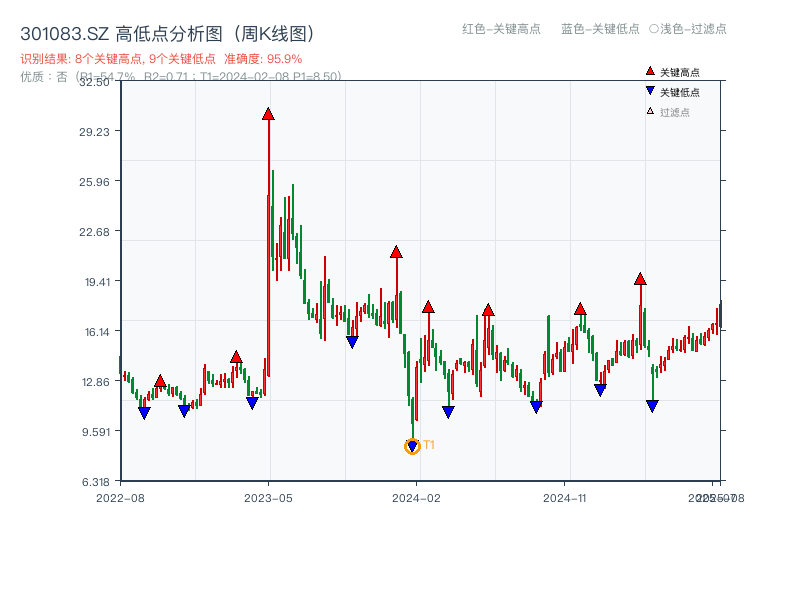
Task: Click the rightmost red triangle high-point marker
Action: [x=640, y=281]
